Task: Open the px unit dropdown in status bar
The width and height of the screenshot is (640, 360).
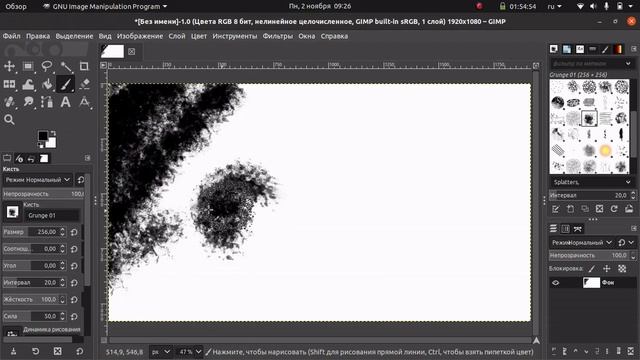Action: coord(161,352)
